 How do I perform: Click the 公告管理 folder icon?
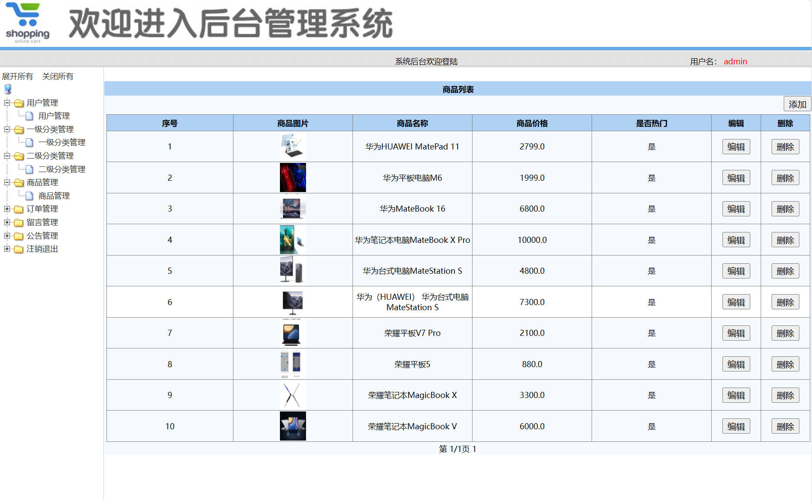[x=18, y=236]
